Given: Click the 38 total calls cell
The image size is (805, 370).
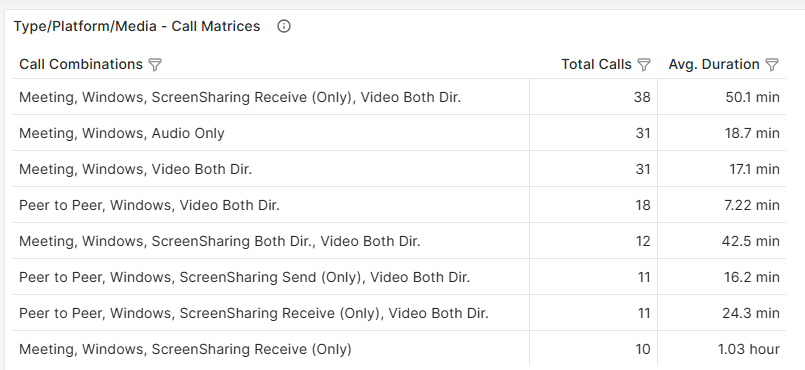Looking at the screenshot, I should coord(593,97).
